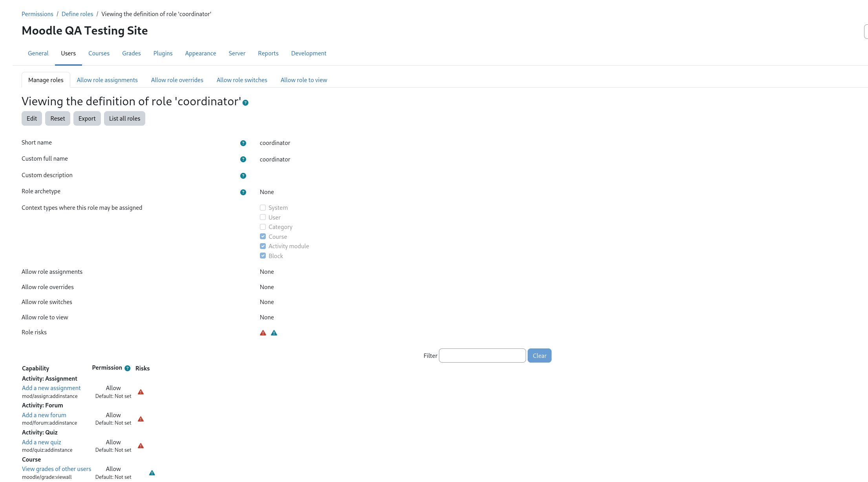Click the Edit button
Viewport: 868px width, 482px height.
[x=32, y=119]
